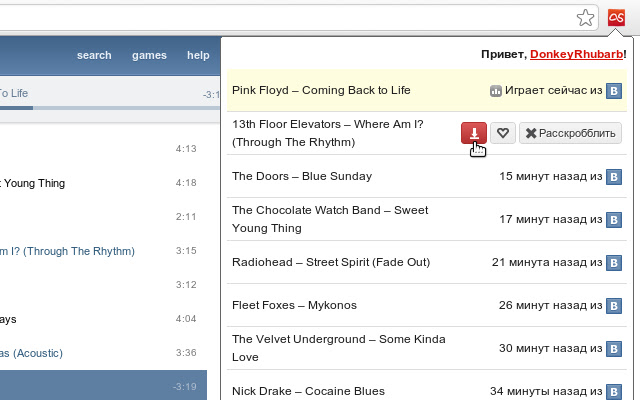Open the games menu item
This screenshot has width=640, height=400.
coord(149,56)
